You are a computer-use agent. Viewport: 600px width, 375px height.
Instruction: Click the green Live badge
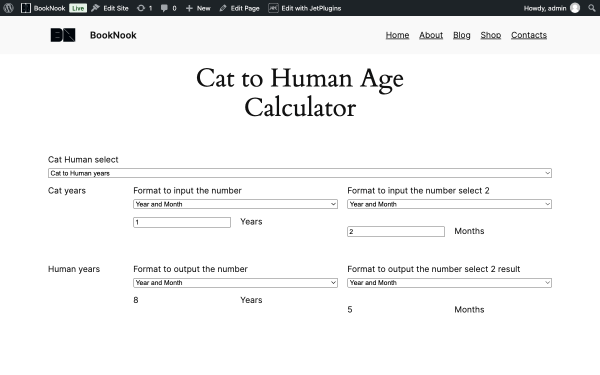[x=78, y=8]
